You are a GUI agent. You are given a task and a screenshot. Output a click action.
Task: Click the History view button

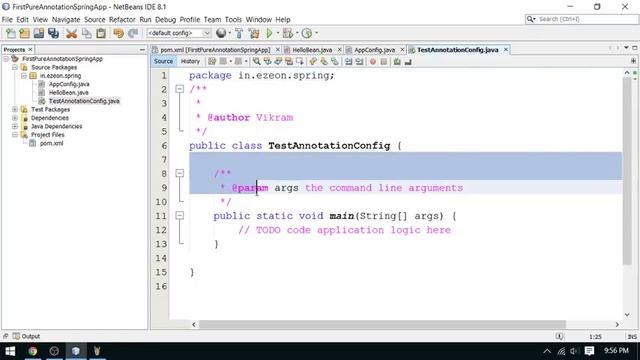190,61
